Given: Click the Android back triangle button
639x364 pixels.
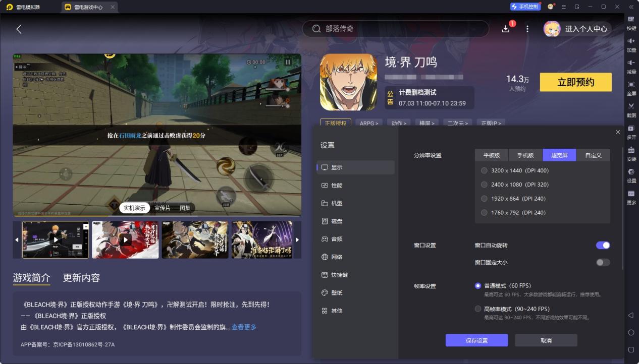Looking at the screenshot, I should click(631, 315).
